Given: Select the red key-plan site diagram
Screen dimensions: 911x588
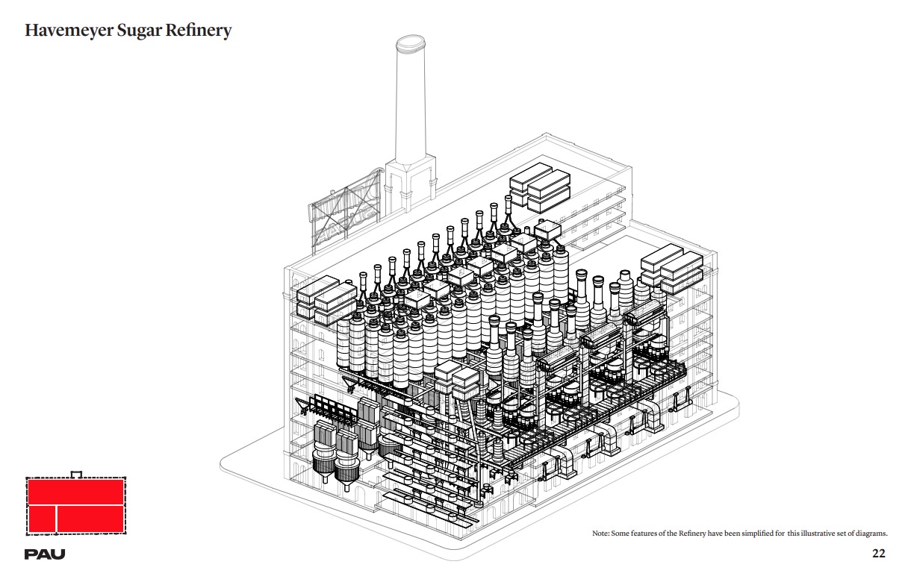Looking at the screenshot, I should point(77,506).
